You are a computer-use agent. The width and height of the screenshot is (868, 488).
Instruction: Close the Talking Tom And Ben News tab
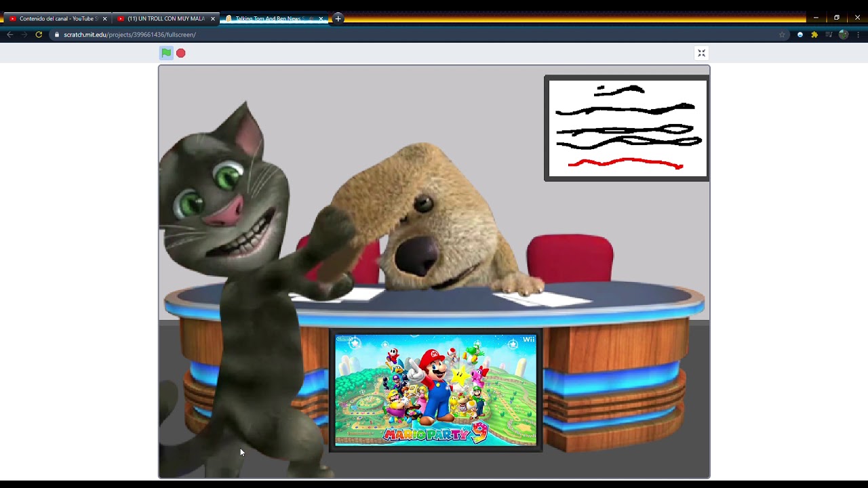tap(321, 19)
